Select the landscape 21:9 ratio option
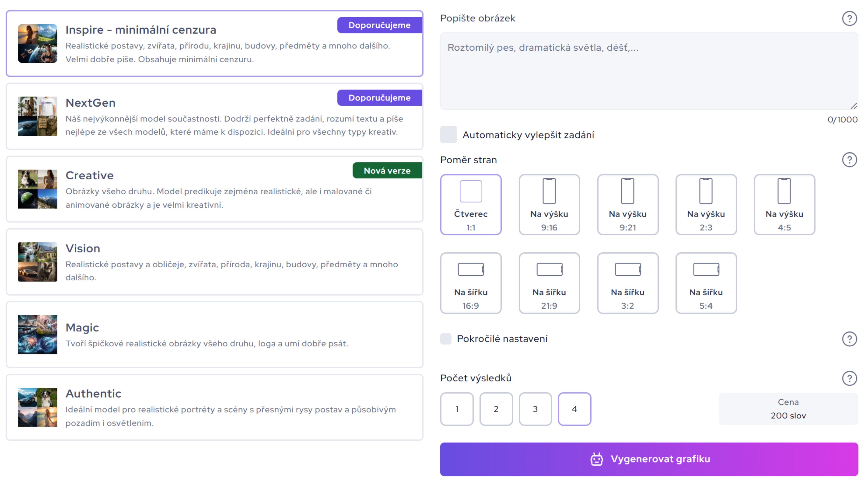This screenshot has height=488, width=868. coord(549,283)
